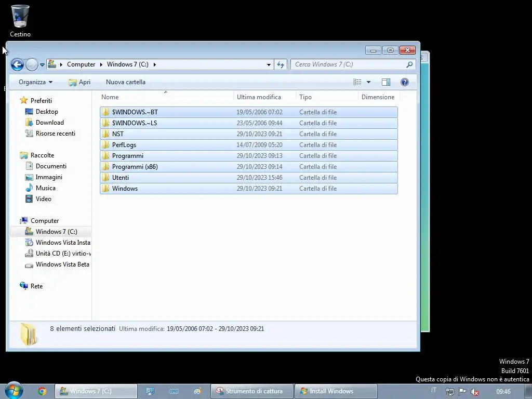Click the magnifier search icon
This screenshot has height=399, width=532.
[409, 64]
